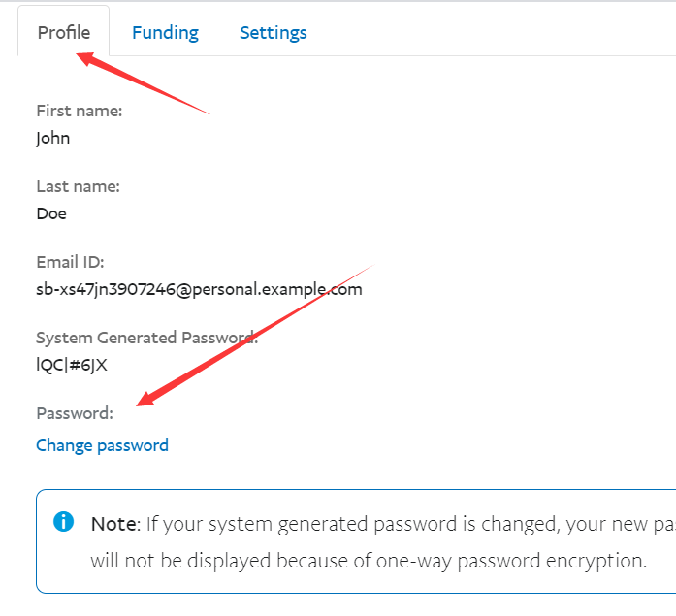Switch to the Funding tab
This screenshot has width=676, height=616.
[165, 32]
